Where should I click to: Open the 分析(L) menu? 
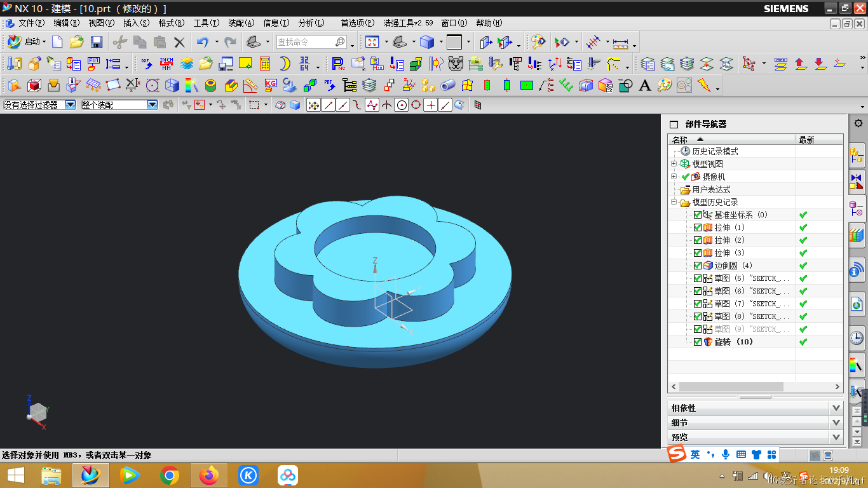click(x=311, y=23)
